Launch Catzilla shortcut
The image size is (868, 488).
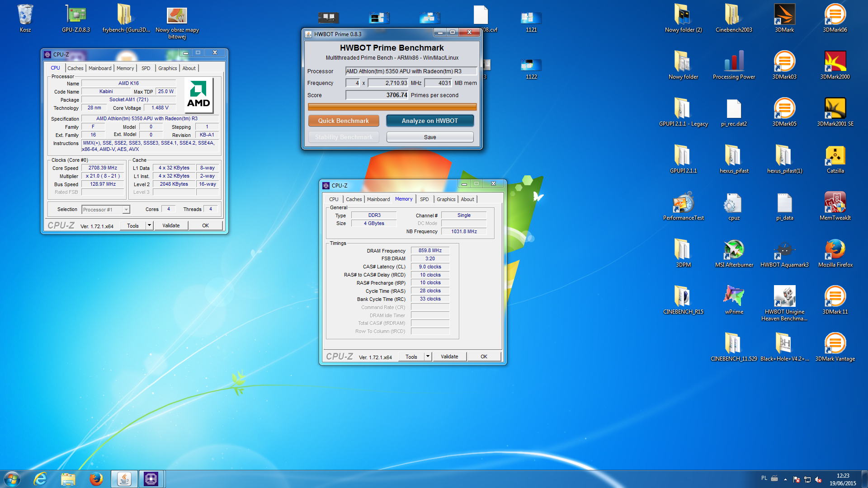(835, 160)
